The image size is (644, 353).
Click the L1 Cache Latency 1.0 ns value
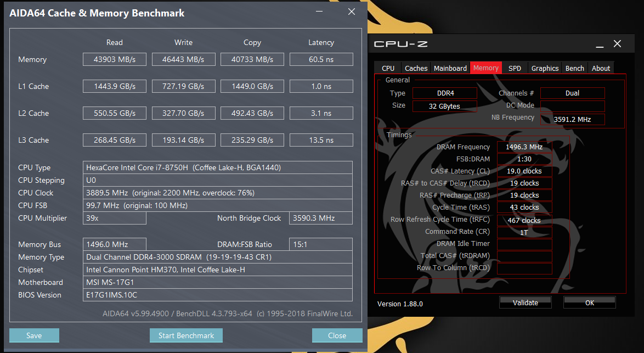(x=321, y=86)
